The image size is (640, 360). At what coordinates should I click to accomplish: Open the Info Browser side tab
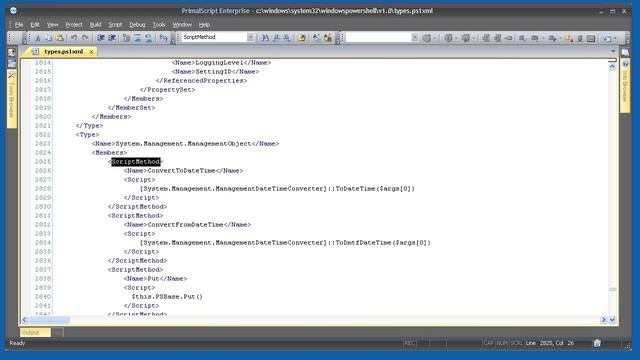(625, 84)
